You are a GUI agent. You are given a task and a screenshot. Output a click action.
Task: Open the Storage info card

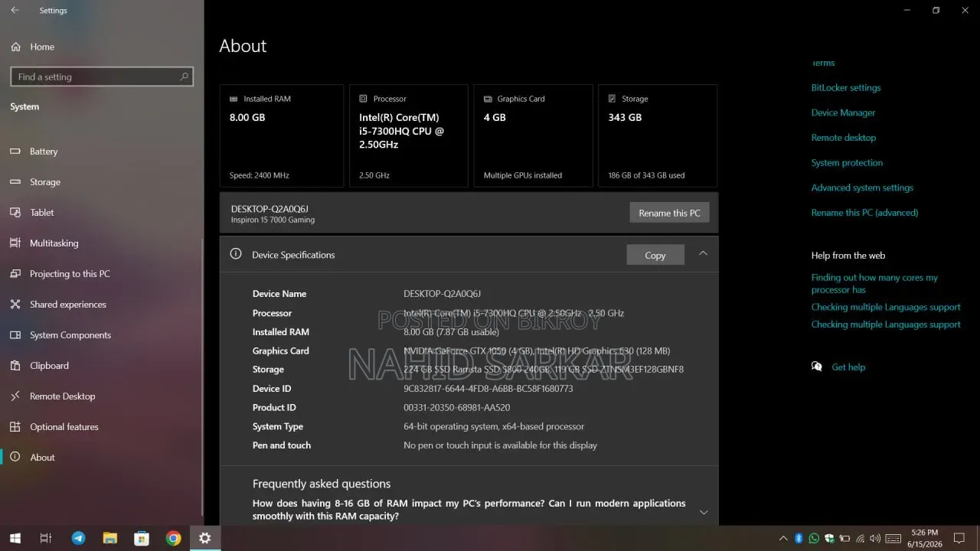[658, 135]
